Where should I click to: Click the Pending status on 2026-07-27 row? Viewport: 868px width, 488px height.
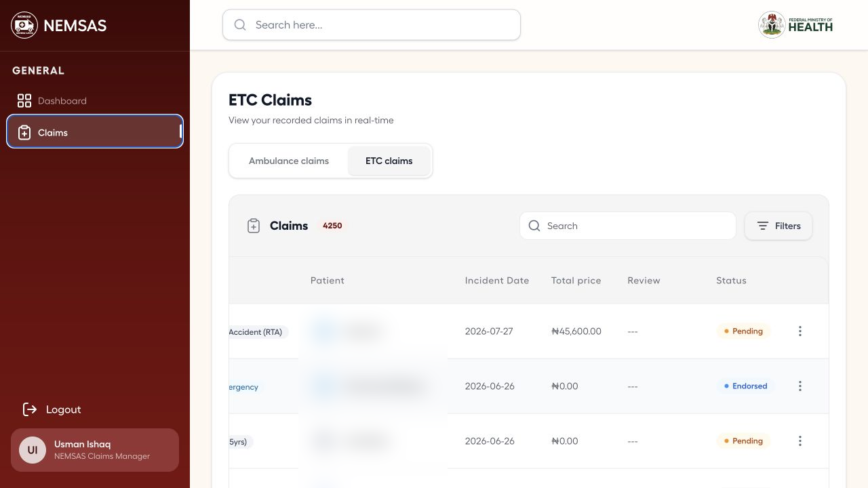tap(743, 331)
